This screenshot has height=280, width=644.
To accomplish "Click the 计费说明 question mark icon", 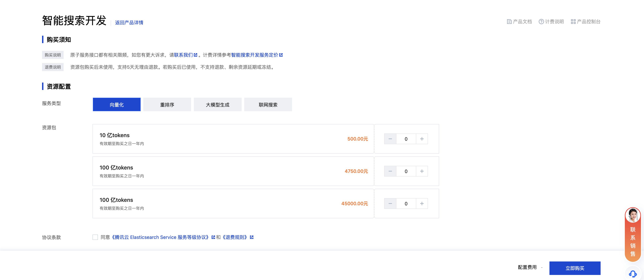I will 541,22.
